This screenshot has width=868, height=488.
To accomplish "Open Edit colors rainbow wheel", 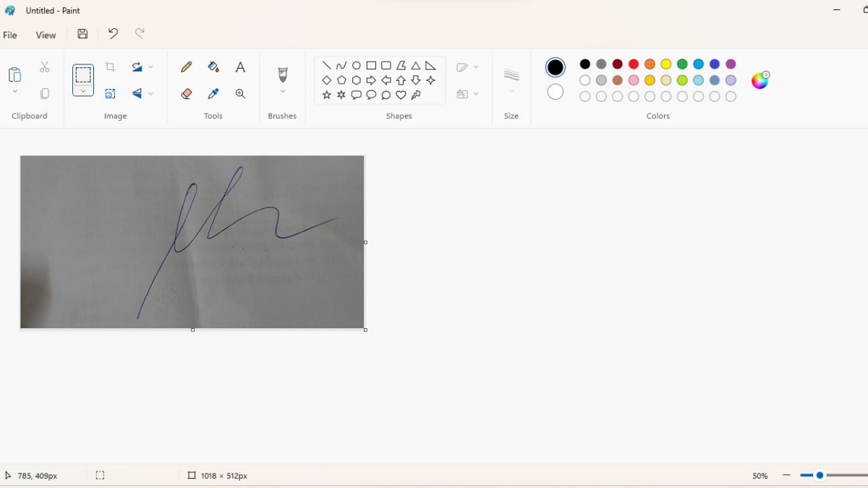I will pyautogui.click(x=759, y=80).
